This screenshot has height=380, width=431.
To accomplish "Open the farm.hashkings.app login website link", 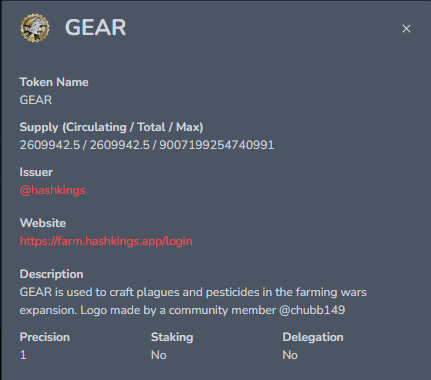I will point(106,241).
